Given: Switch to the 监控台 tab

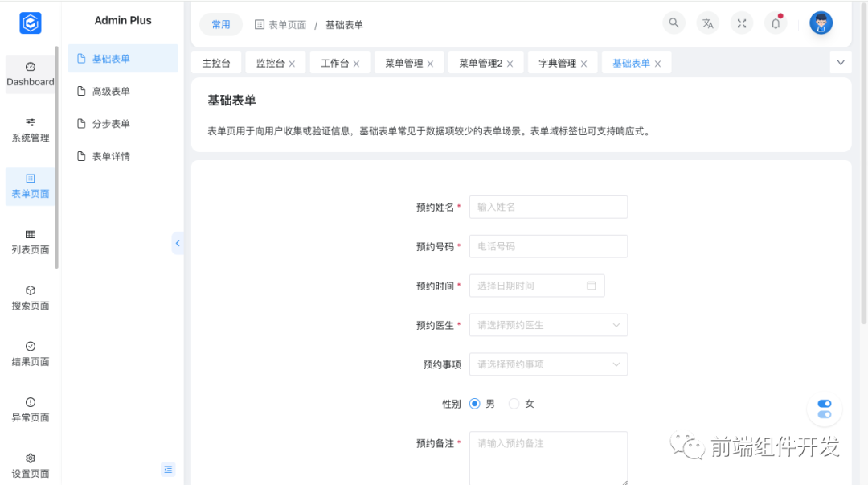Looking at the screenshot, I should pos(271,62).
